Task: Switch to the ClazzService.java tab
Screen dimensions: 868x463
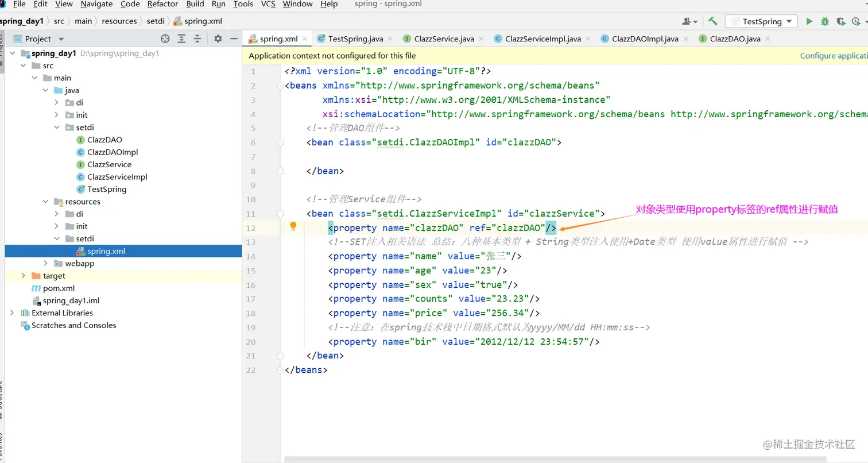Action: pyautogui.click(x=444, y=38)
